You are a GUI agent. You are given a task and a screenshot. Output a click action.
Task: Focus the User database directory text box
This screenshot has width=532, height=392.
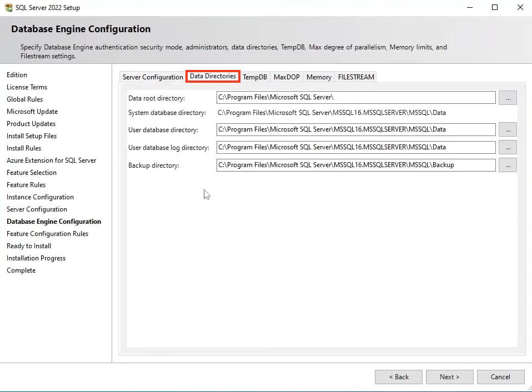(x=355, y=129)
